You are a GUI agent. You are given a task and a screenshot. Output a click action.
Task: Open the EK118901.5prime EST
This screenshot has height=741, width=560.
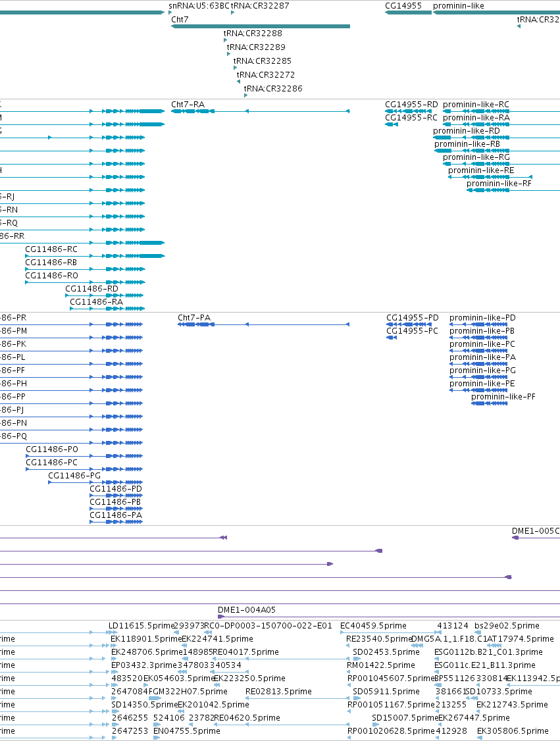point(114,646)
